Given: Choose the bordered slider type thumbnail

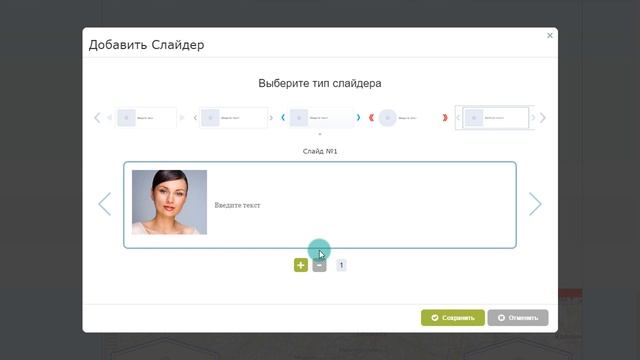Looking at the screenshot, I should click(x=495, y=118).
